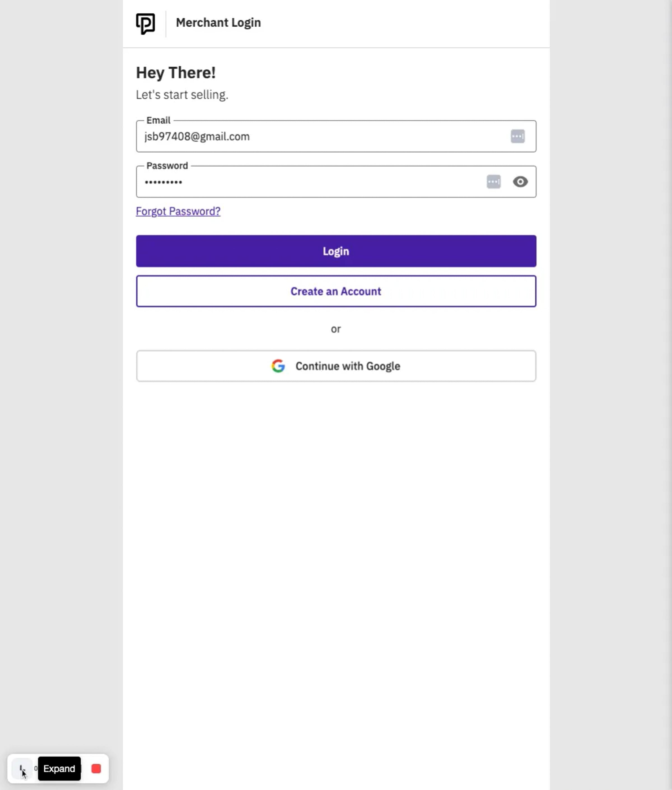Viewport: 672px width, 790px height.
Task: Stop recording with the red square button
Action: coord(96,768)
